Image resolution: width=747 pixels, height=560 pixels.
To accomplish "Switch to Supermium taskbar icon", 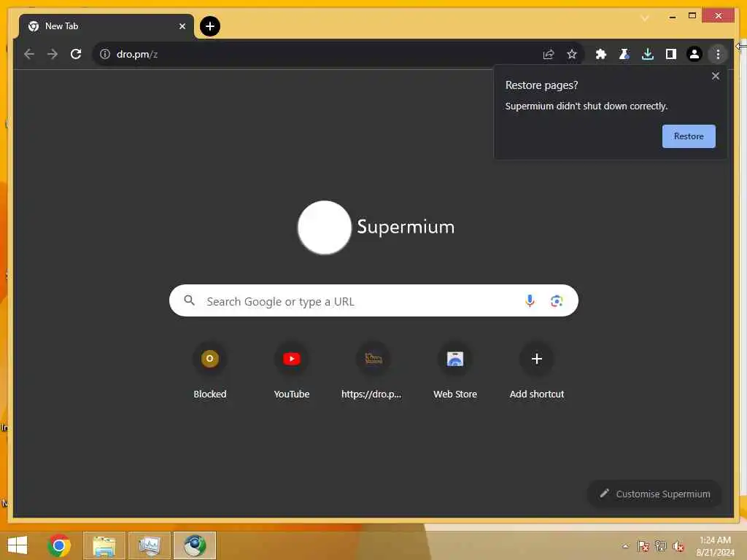I will [195, 545].
